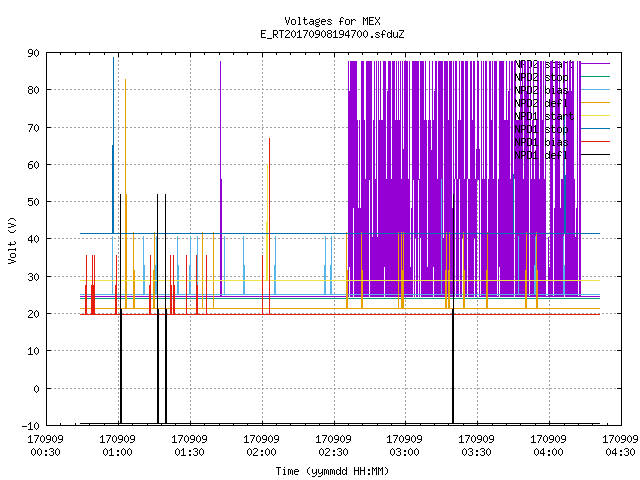The image size is (640, 480).
Task: Select the 'NPD1 start' legend label
Action: tap(544, 116)
